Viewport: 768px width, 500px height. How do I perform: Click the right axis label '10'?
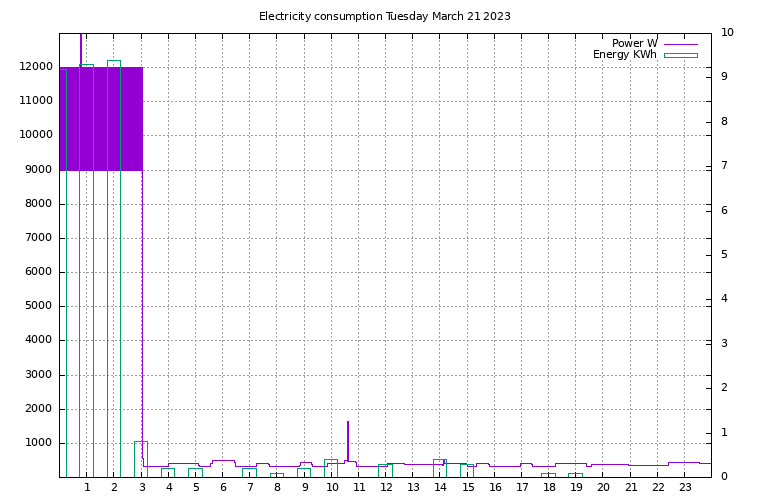(727, 32)
